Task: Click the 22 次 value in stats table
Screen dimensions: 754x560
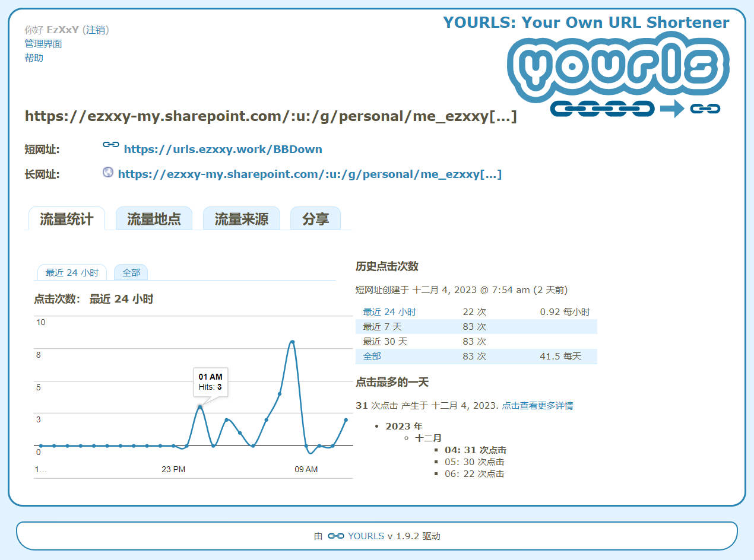Action: click(x=474, y=312)
